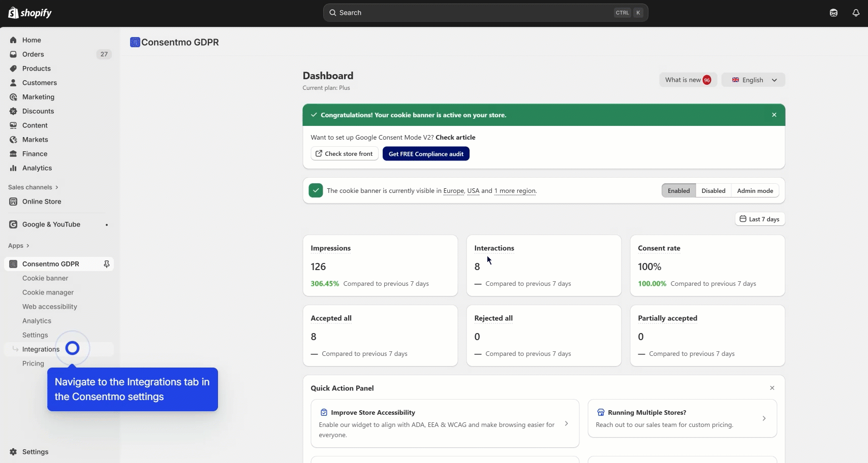Pin the Consentmo GDPR app in sidebar
The width and height of the screenshot is (868, 463).
(x=107, y=264)
